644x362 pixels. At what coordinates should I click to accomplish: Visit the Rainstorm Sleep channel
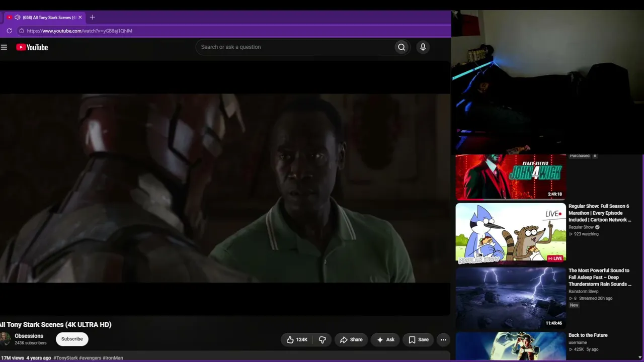point(584,292)
